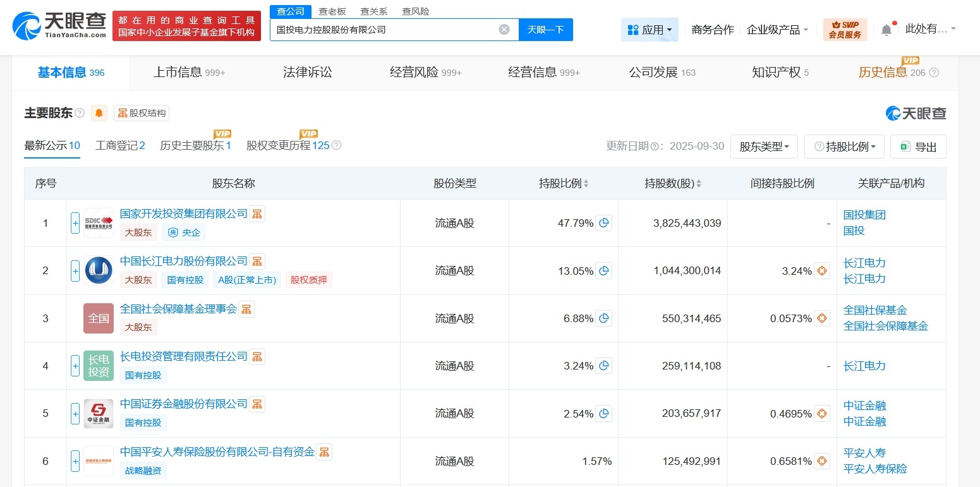Open the 股权结构 icon beside 主要股东
Viewport: 980px width, 487px height.
[x=142, y=113]
